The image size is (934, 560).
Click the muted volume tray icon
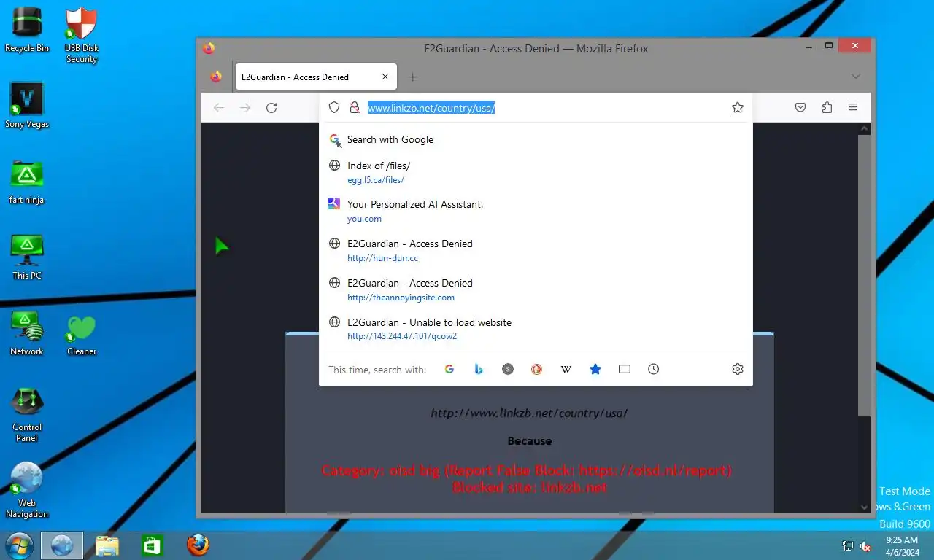pyautogui.click(x=865, y=545)
